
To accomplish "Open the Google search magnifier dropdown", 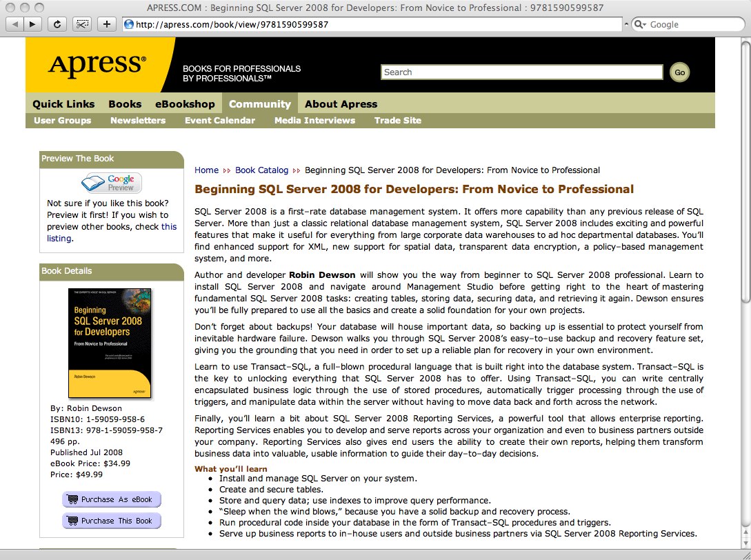I will [x=641, y=24].
